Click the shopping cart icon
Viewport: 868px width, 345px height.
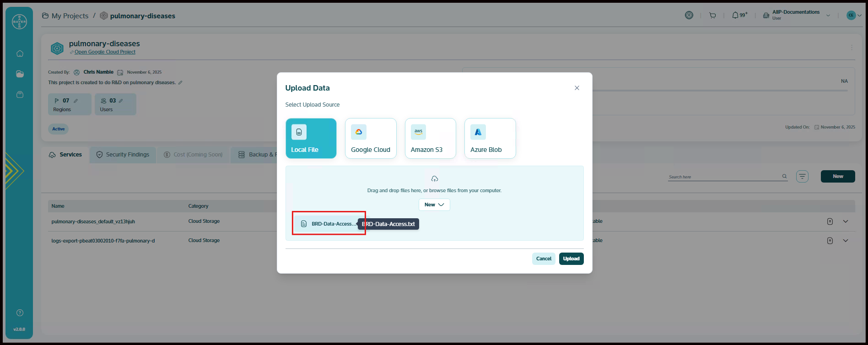712,16
